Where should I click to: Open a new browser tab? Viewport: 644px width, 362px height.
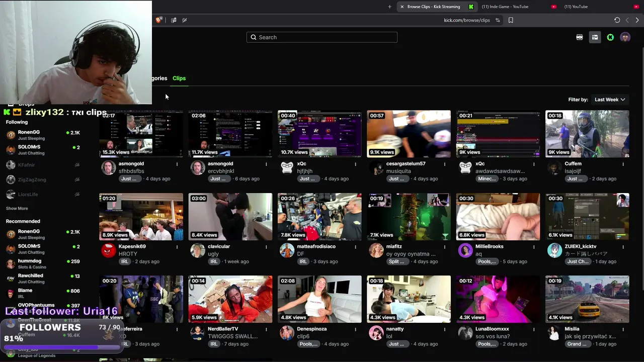point(389,7)
